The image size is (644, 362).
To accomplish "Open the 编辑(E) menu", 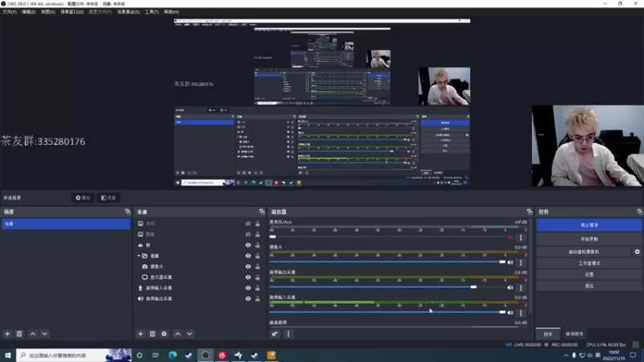I will click(28, 12).
